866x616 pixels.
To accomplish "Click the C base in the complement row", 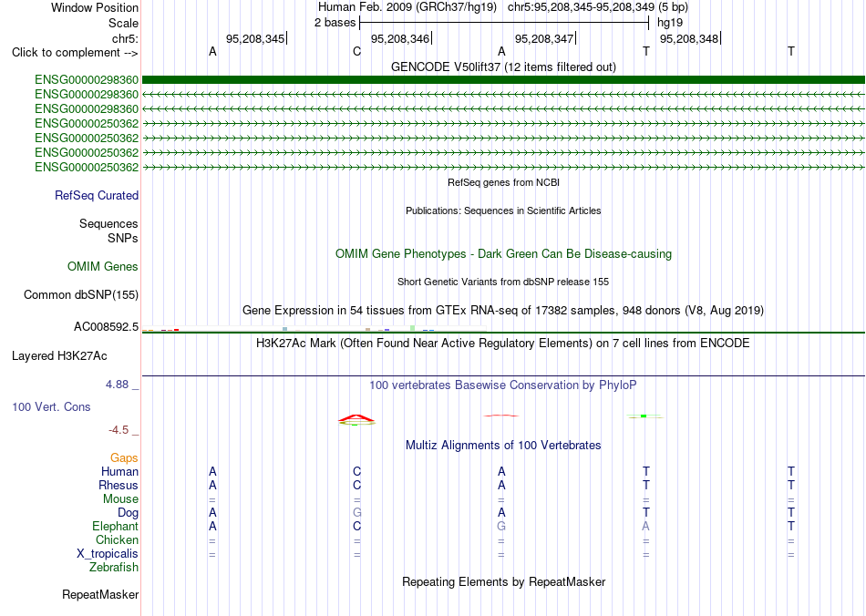I will [x=356, y=52].
